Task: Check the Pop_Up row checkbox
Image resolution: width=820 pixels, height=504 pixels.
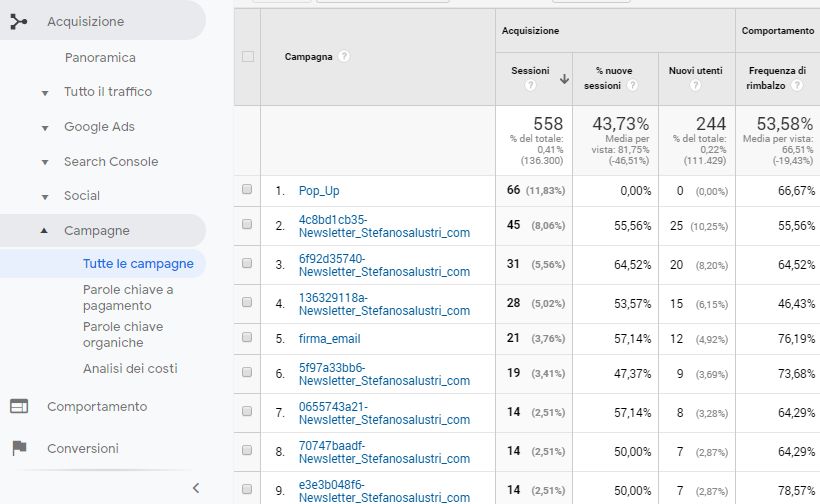Action: point(247,189)
